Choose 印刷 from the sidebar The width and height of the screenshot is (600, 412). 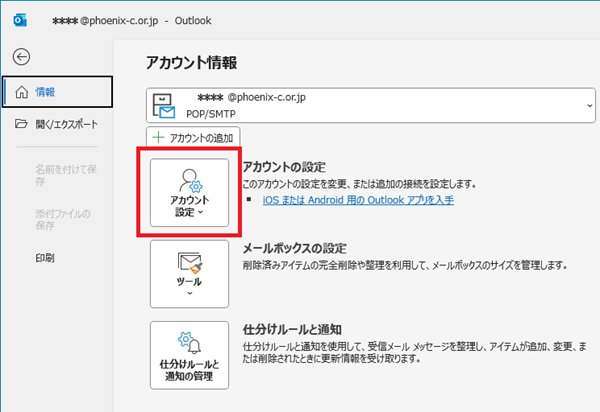click(x=44, y=258)
